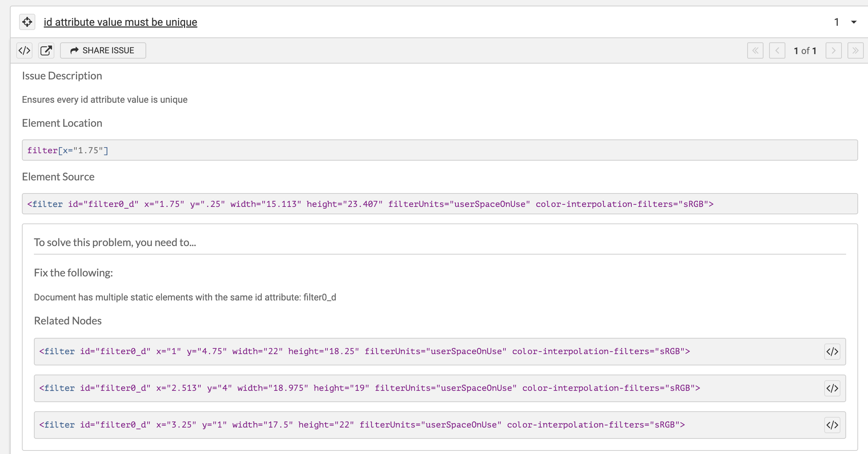This screenshot has height=454, width=868.
Task: Click the previous issue arrow
Action: point(777,50)
